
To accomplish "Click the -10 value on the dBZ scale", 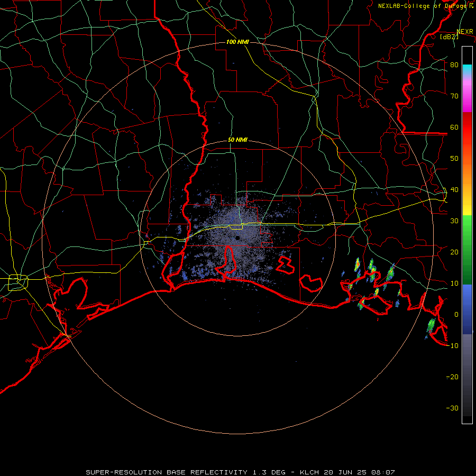I will [x=452, y=346].
